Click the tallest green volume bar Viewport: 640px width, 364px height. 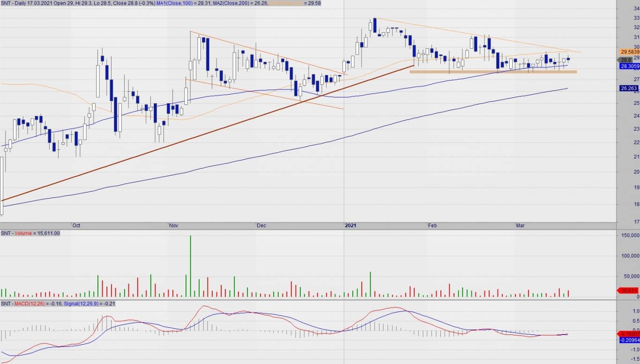click(190, 267)
